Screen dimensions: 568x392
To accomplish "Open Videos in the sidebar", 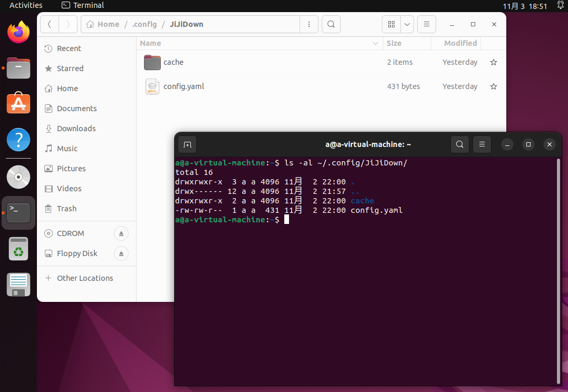I will (x=86, y=189).
